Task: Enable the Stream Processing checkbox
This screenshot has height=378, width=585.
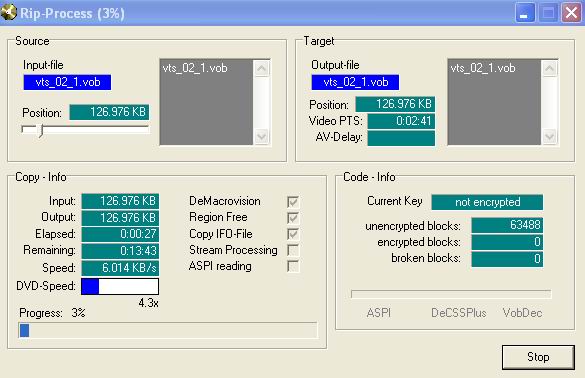Action: coord(293,250)
